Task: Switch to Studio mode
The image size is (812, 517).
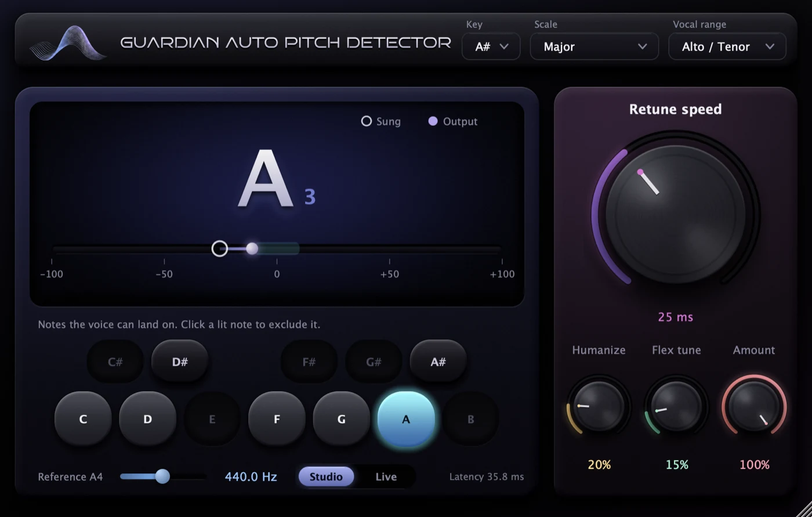Action: coord(326,477)
